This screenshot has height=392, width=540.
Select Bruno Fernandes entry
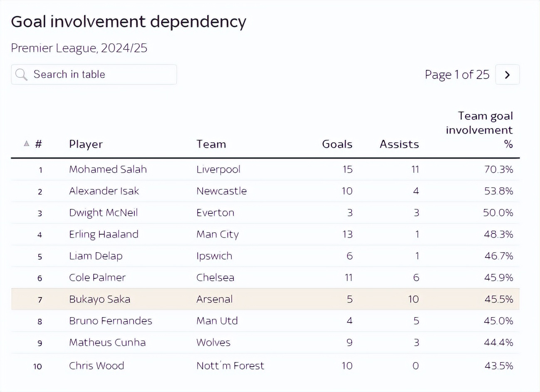tap(111, 321)
